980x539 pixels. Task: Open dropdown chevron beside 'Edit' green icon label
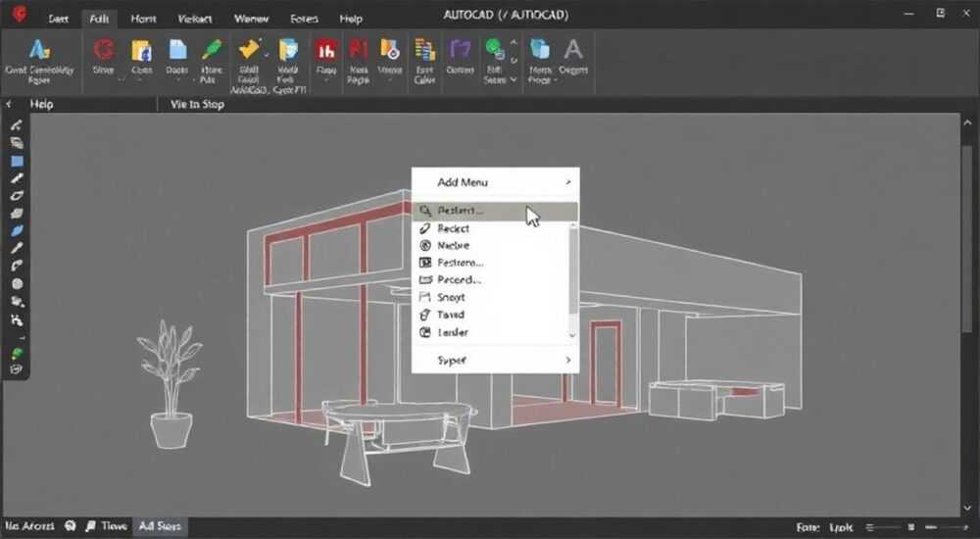coord(514,80)
